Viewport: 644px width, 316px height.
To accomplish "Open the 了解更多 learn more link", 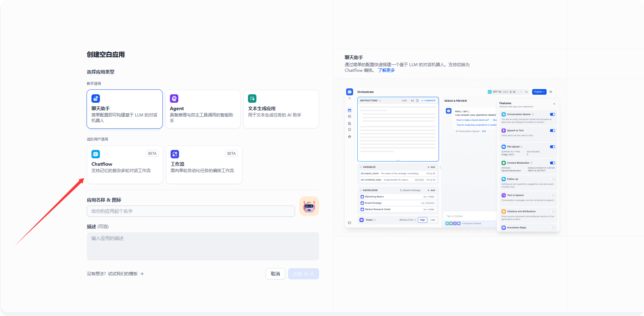I will click(386, 70).
